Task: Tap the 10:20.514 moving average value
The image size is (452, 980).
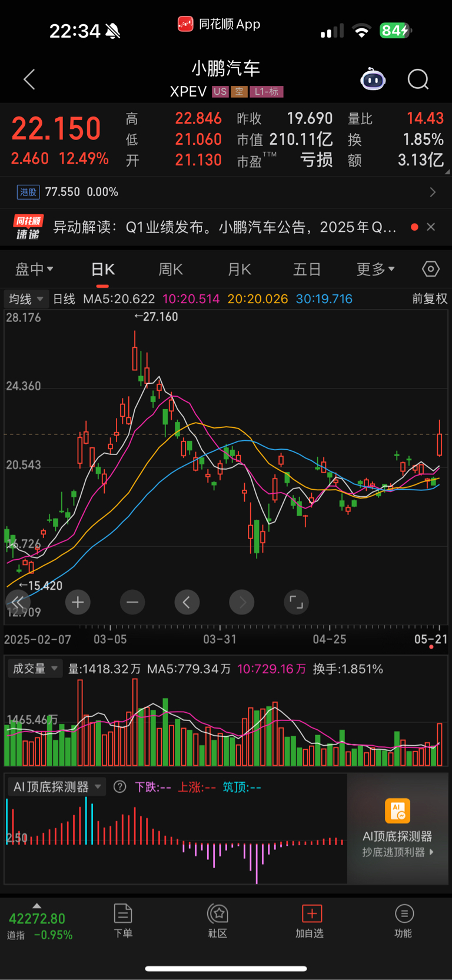Action: coord(191,299)
